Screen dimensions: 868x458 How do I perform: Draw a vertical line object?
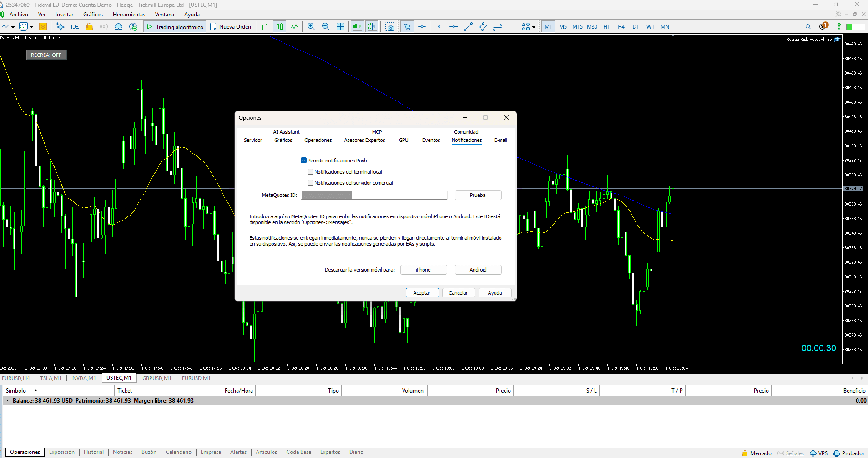pyautogui.click(x=439, y=27)
